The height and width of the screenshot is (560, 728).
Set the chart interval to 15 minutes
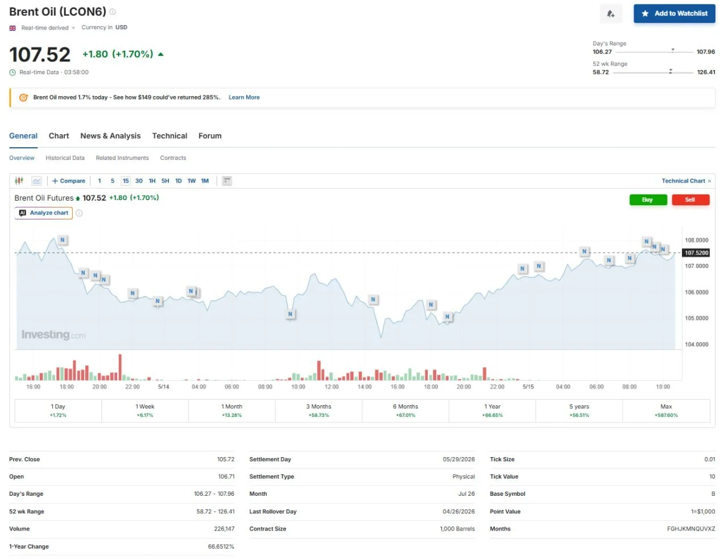(126, 181)
